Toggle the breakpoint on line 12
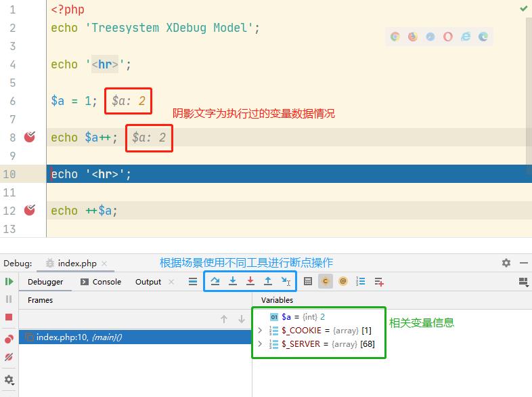 coord(29,211)
